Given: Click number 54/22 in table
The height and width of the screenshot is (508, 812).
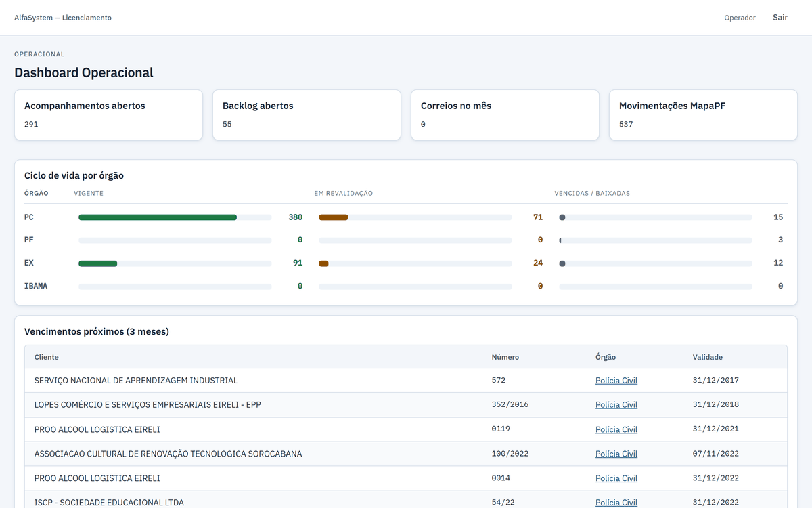Looking at the screenshot, I should [x=503, y=503].
